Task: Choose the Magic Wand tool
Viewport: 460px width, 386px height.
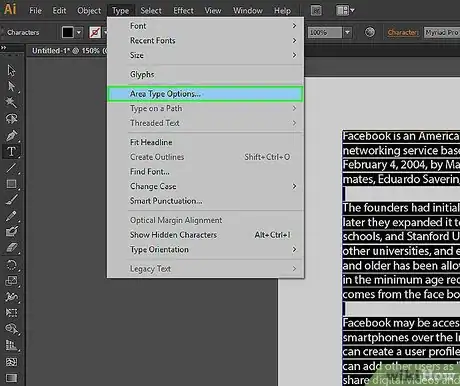Action: click(x=11, y=102)
